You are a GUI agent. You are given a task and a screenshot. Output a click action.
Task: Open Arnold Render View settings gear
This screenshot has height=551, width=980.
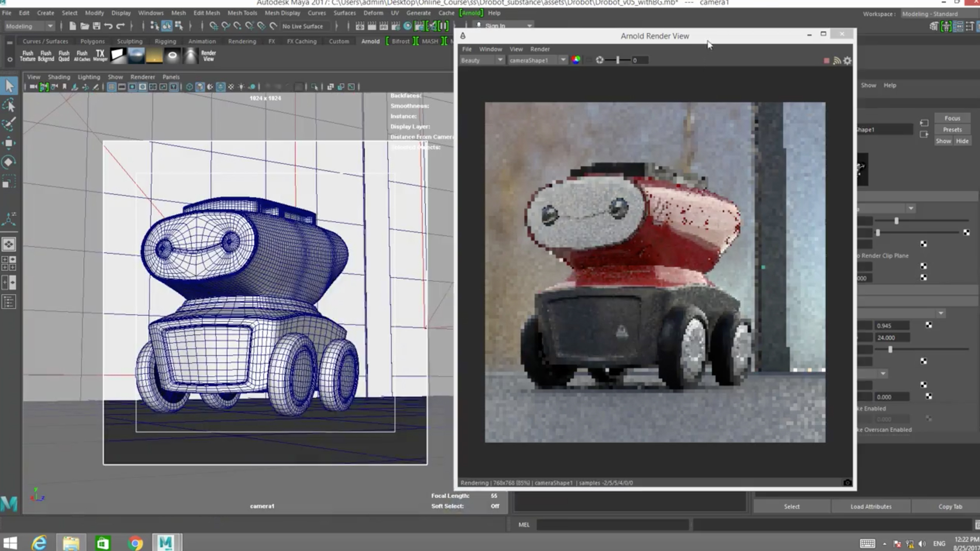point(847,61)
